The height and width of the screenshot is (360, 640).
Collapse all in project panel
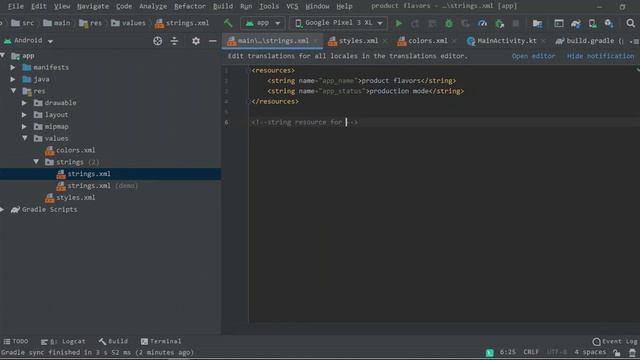(174, 41)
